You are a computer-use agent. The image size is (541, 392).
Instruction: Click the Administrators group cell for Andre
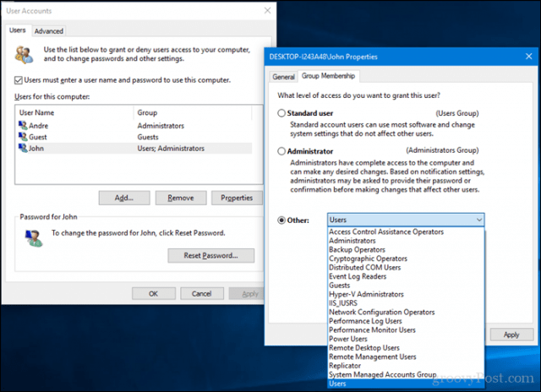(x=161, y=126)
